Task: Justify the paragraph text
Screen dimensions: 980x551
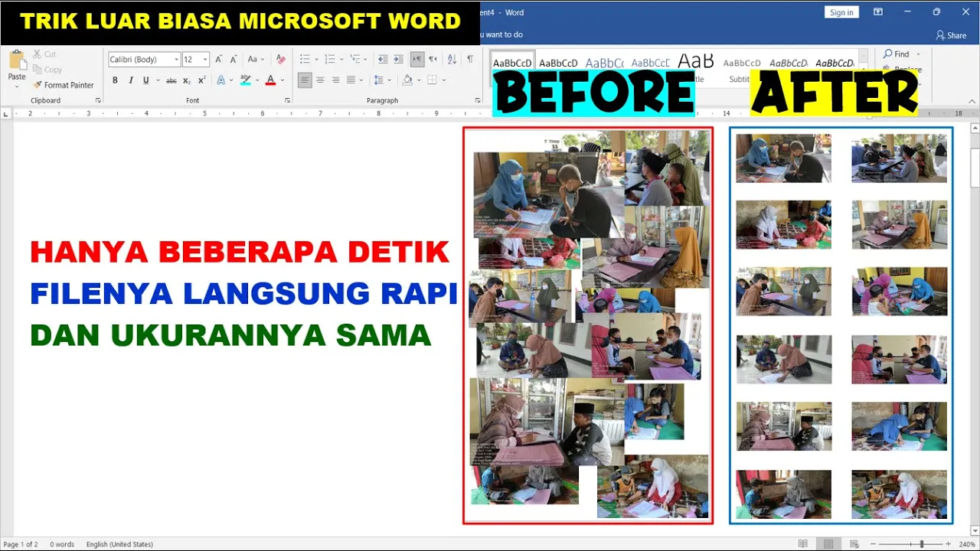Action: [x=351, y=80]
